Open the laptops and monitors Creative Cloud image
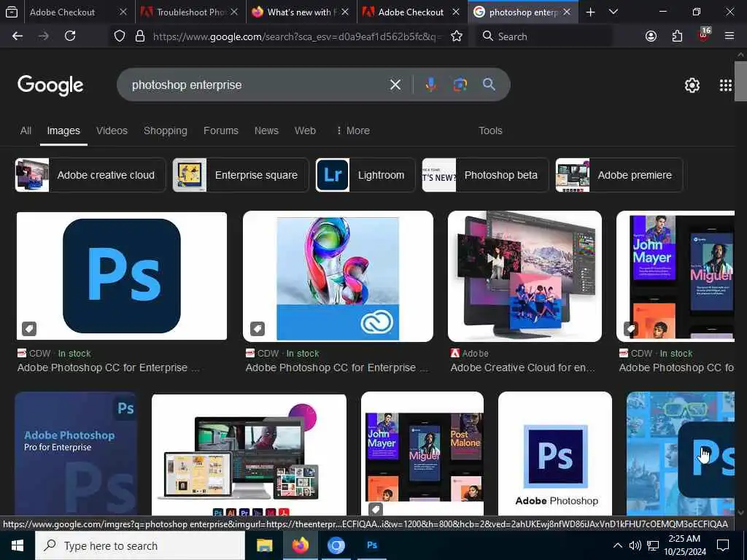This screenshot has width=747, height=560. [x=249, y=454]
